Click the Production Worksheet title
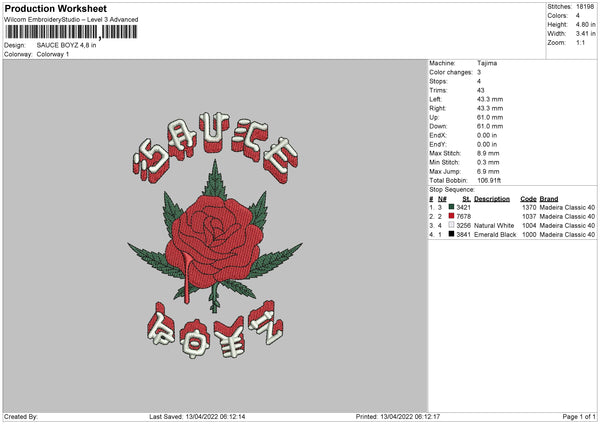 pos(56,8)
